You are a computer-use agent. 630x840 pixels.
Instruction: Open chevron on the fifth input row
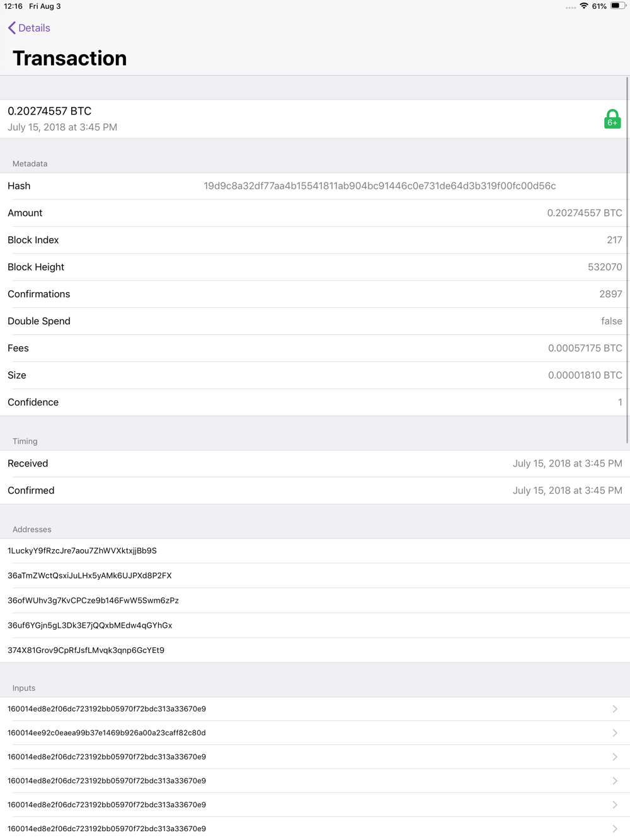(x=615, y=805)
